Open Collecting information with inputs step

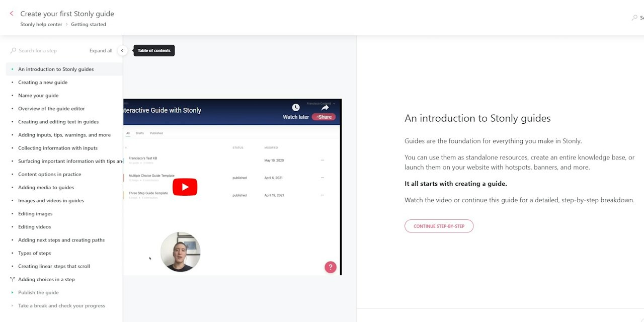tap(58, 148)
